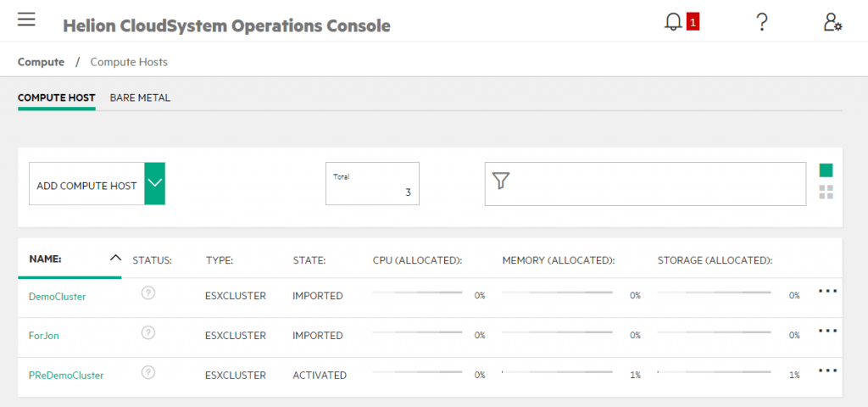Open the PReDemoCluster host link

[66, 376]
